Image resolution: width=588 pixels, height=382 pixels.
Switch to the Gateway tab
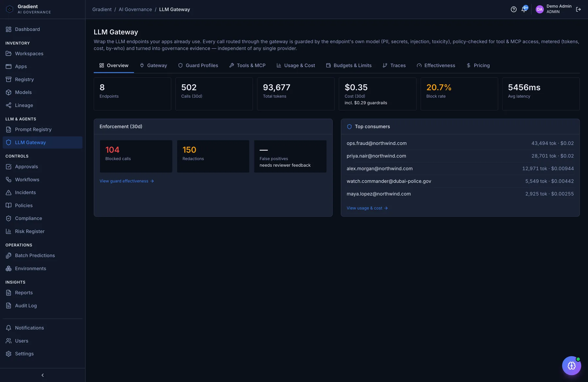pyautogui.click(x=153, y=65)
